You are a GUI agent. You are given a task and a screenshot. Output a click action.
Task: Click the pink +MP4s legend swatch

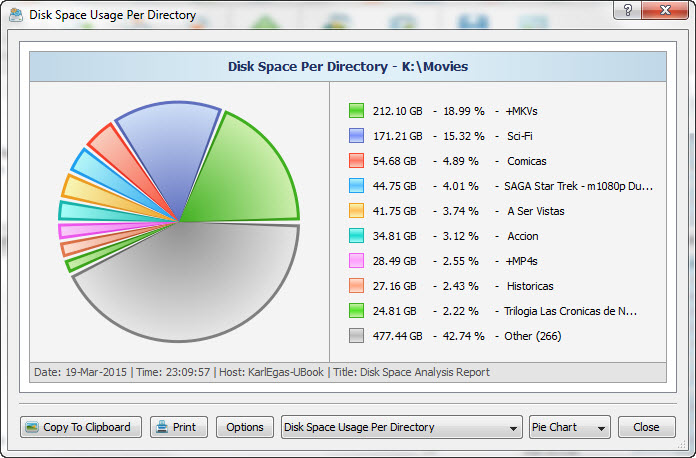pyautogui.click(x=356, y=261)
